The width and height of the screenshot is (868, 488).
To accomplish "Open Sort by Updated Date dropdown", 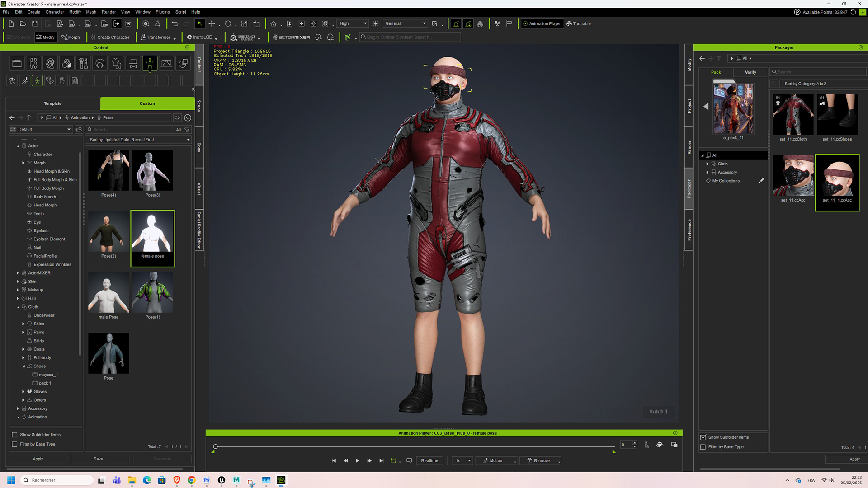I will pos(139,140).
